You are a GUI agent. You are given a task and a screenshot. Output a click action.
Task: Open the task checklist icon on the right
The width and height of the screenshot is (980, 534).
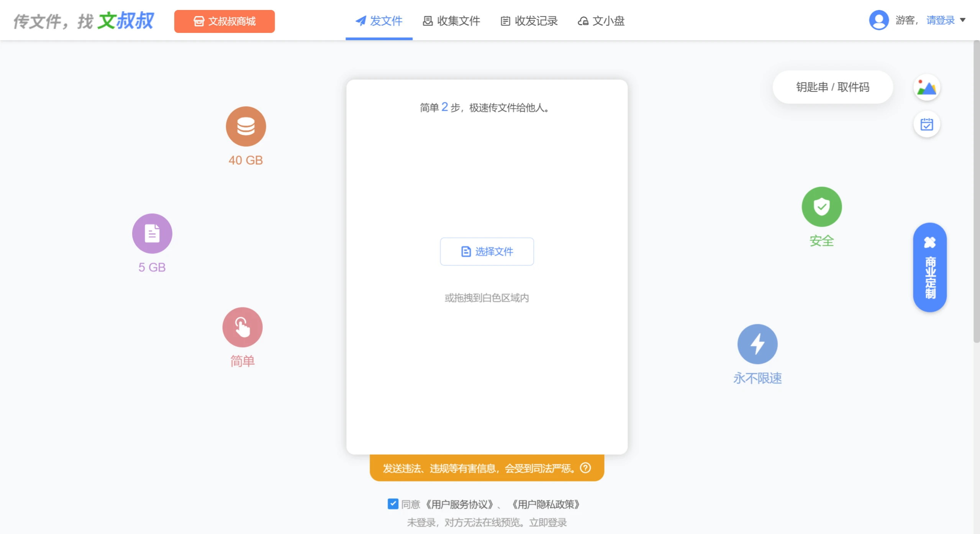927,124
